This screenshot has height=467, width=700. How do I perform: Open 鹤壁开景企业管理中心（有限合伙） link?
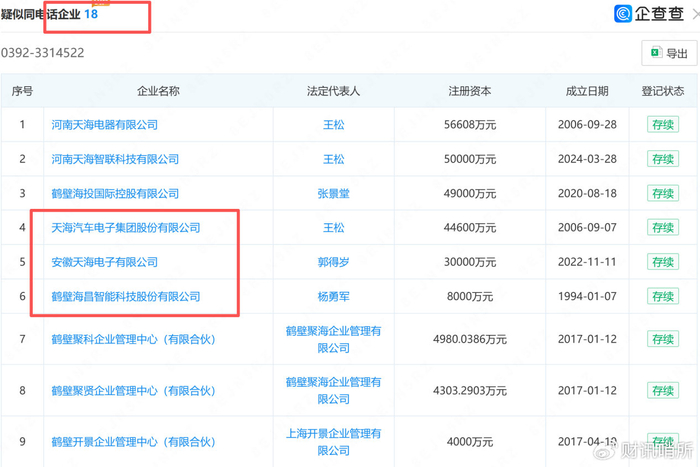133,442
